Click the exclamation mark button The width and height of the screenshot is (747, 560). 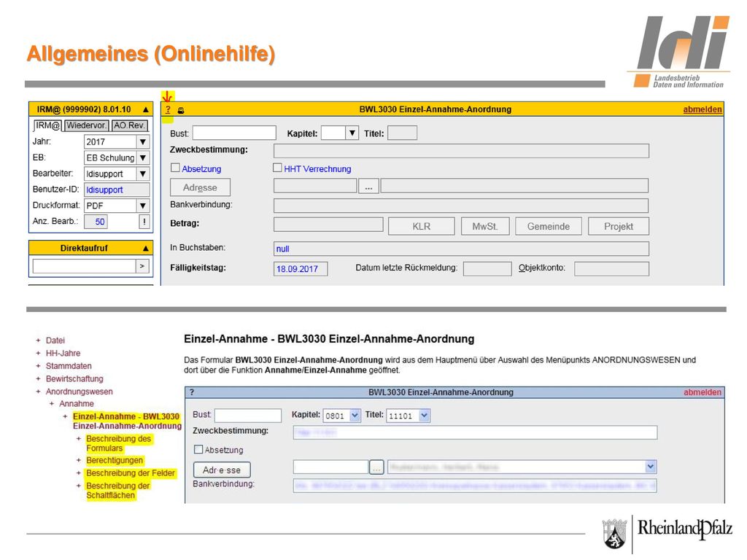(x=144, y=222)
